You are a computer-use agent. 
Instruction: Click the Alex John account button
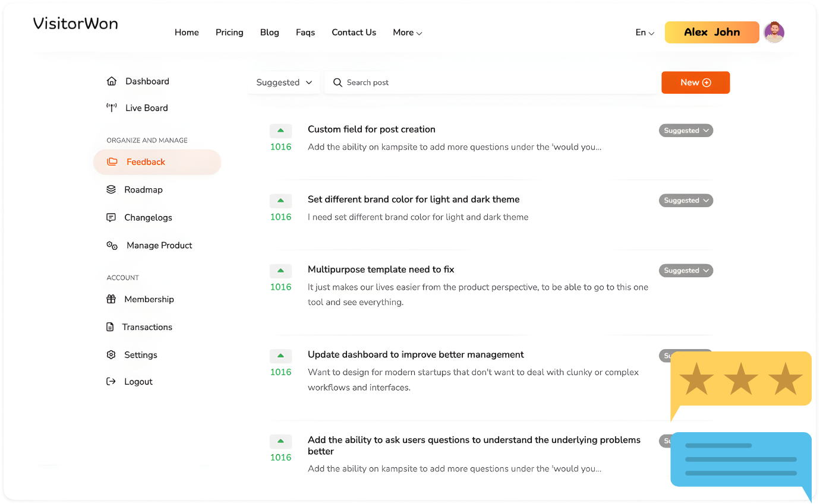(711, 33)
